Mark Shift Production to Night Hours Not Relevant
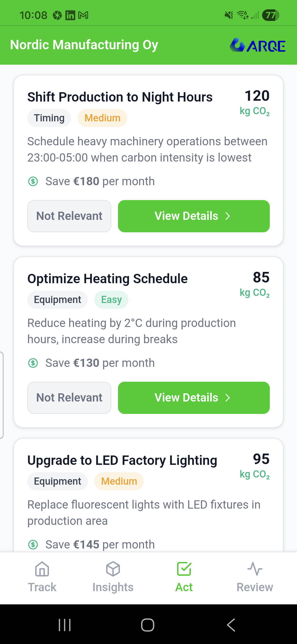This screenshot has height=644, width=297. (x=69, y=216)
